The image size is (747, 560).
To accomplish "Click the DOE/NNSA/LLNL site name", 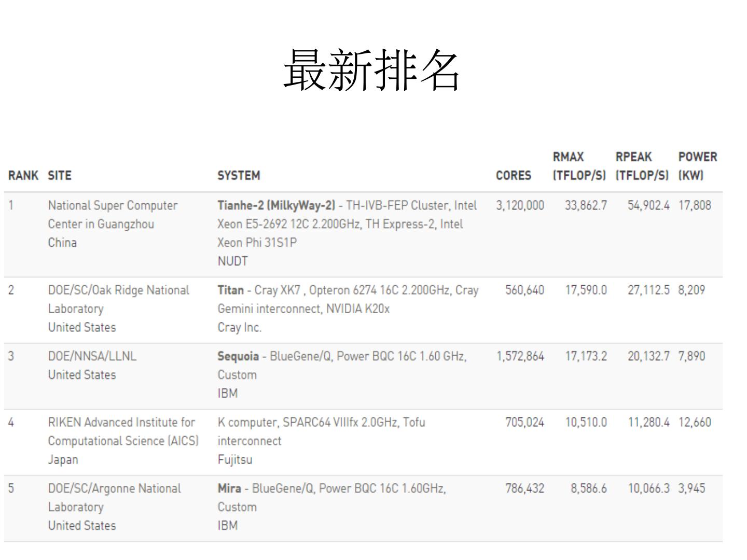I will pos(92,357).
